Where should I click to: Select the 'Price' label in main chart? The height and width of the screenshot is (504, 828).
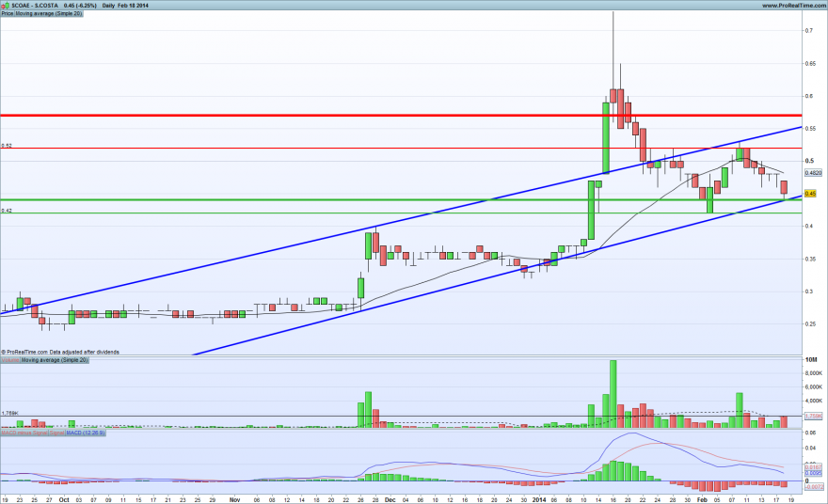pyautogui.click(x=8, y=13)
